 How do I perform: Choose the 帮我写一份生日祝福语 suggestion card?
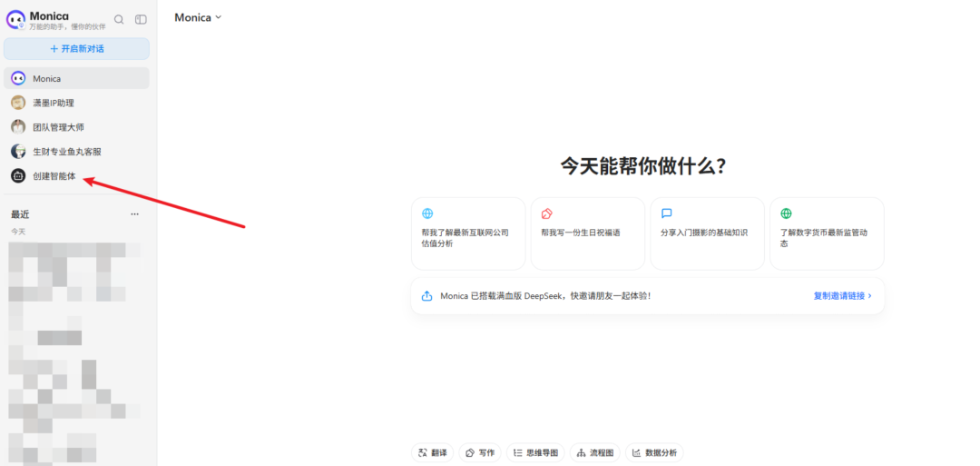(587, 233)
